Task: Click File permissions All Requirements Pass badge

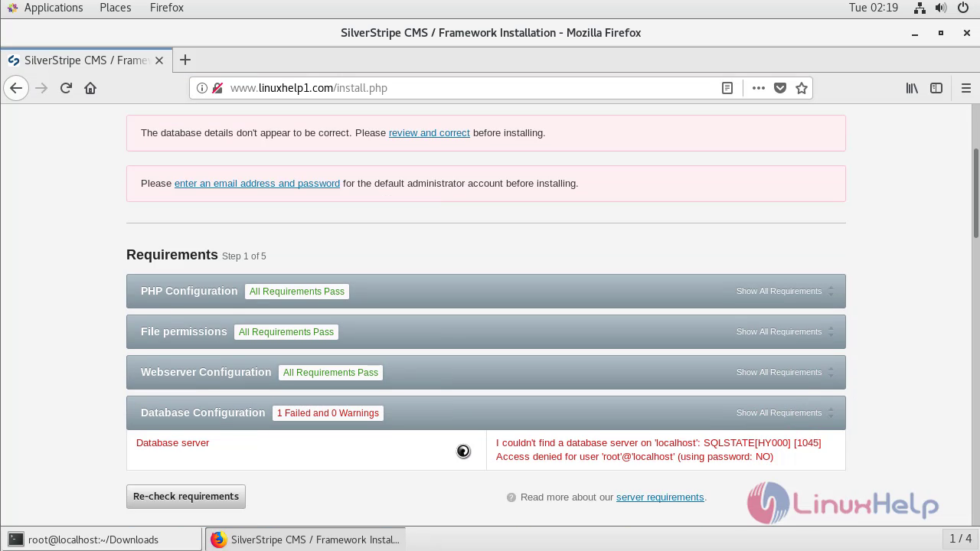Action: (x=286, y=332)
